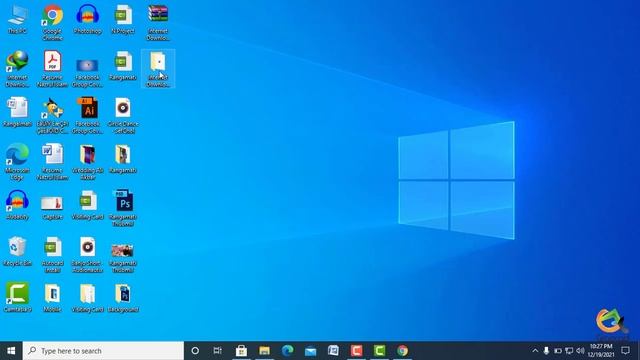Select the Circle Dance audio file

click(x=123, y=115)
